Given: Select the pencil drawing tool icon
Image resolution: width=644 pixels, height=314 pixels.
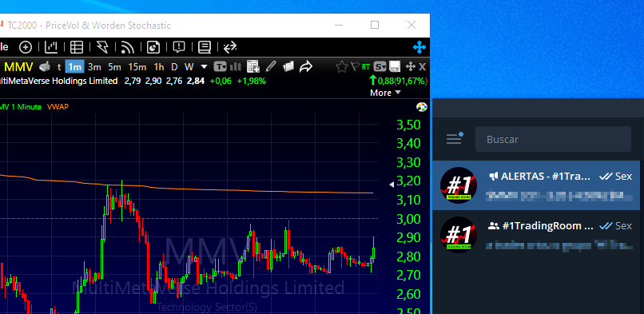Looking at the screenshot, I should [x=271, y=66].
